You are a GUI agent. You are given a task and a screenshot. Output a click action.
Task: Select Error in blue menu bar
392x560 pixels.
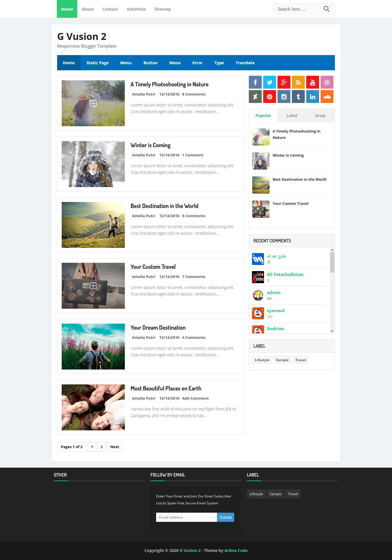[197, 63]
